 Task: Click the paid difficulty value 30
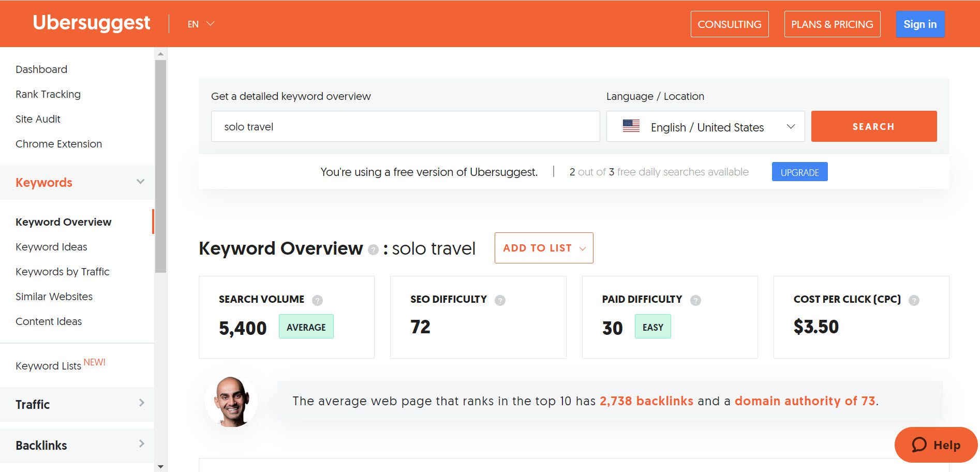click(613, 328)
